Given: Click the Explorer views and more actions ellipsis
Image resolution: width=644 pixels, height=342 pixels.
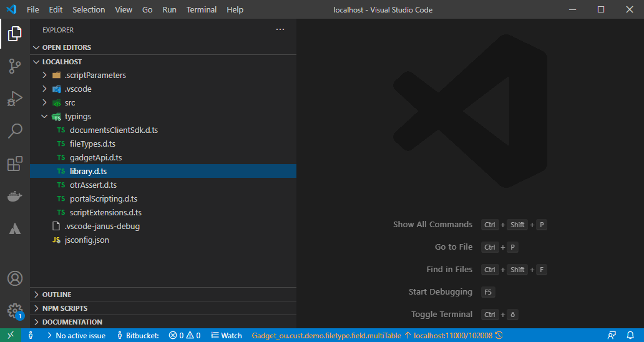Looking at the screenshot, I should pyautogui.click(x=280, y=29).
